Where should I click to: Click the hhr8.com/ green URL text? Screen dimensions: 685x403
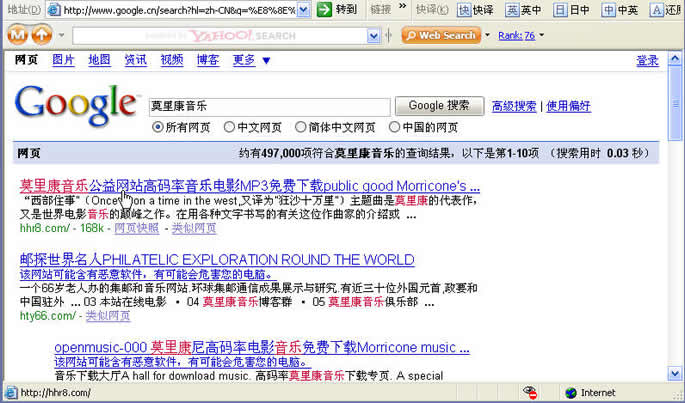click(x=45, y=228)
